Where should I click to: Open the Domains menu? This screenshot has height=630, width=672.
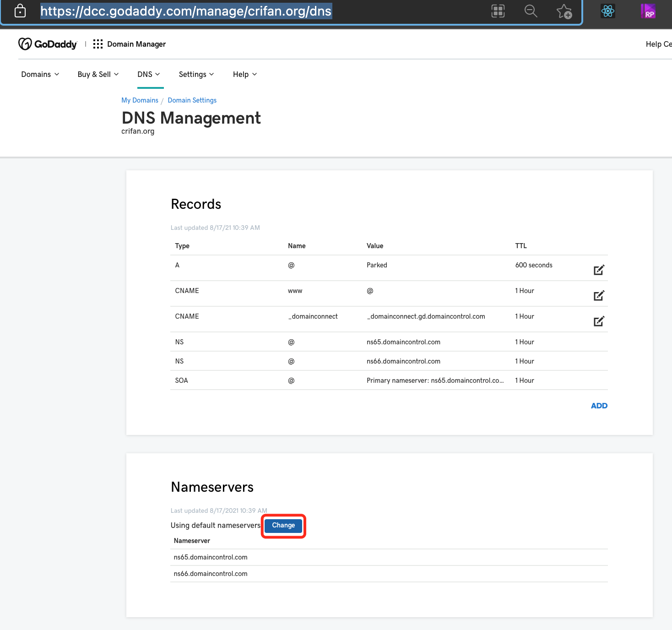coord(40,74)
